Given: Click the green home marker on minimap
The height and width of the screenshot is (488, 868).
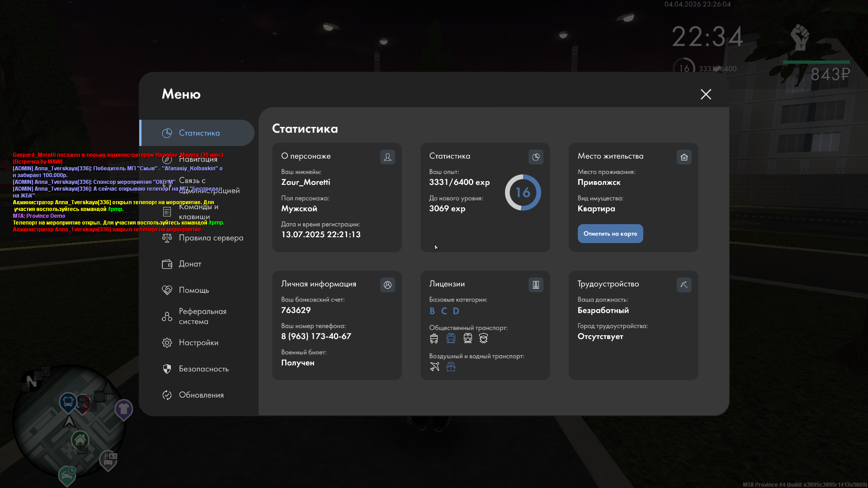Looking at the screenshot, I should coord(80,439).
